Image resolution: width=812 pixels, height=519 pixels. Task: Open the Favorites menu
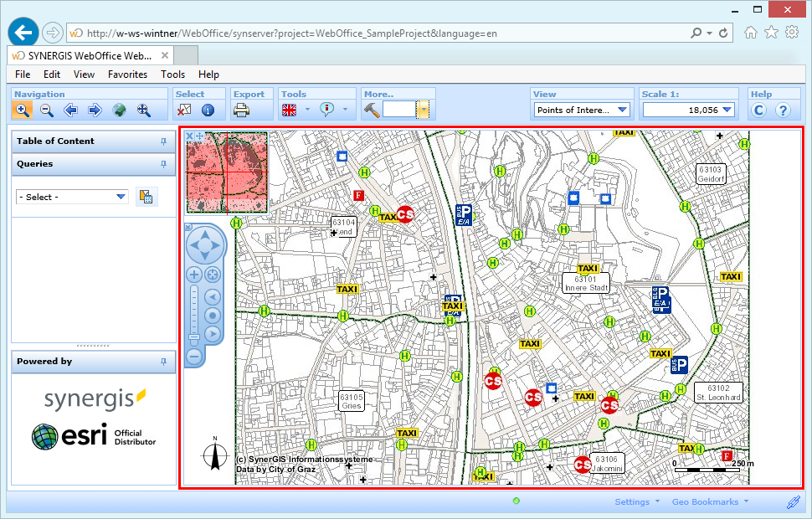(127, 74)
